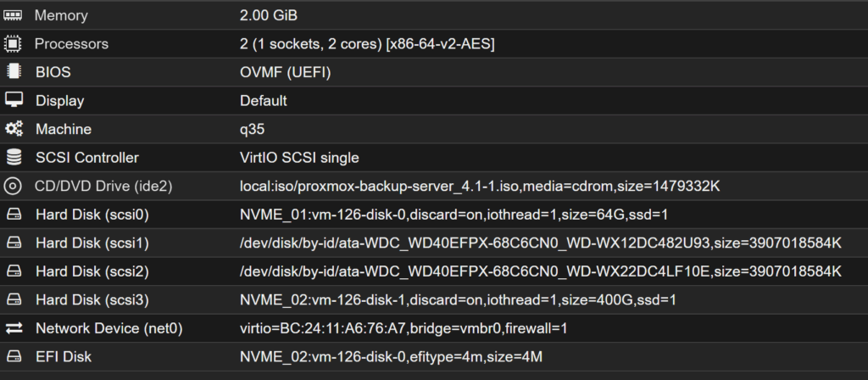The width and height of the screenshot is (868, 380).
Task: Click the Hard Disk (scsi3) drive icon
Action: (x=13, y=299)
